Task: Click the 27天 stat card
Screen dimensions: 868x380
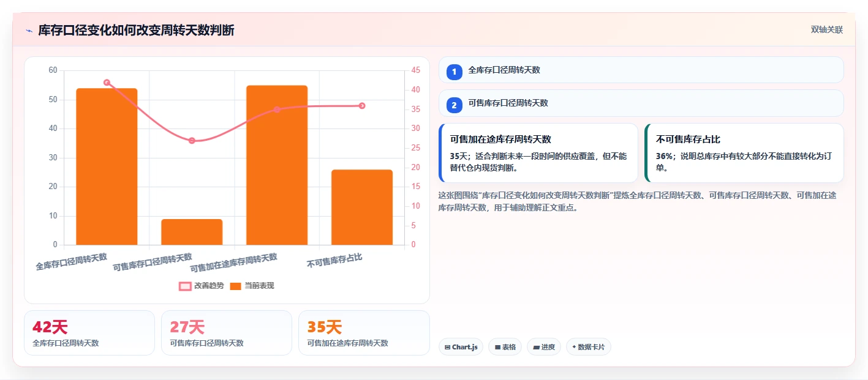Action: (x=227, y=333)
